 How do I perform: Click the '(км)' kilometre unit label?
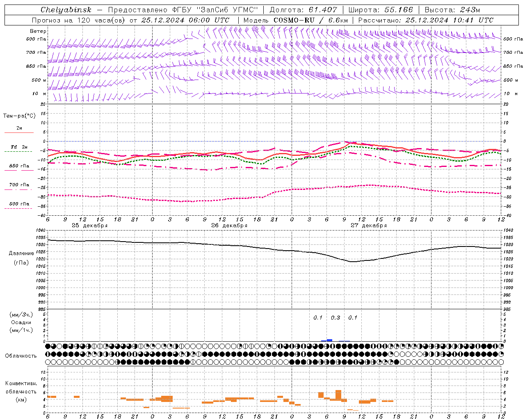pos(22,399)
